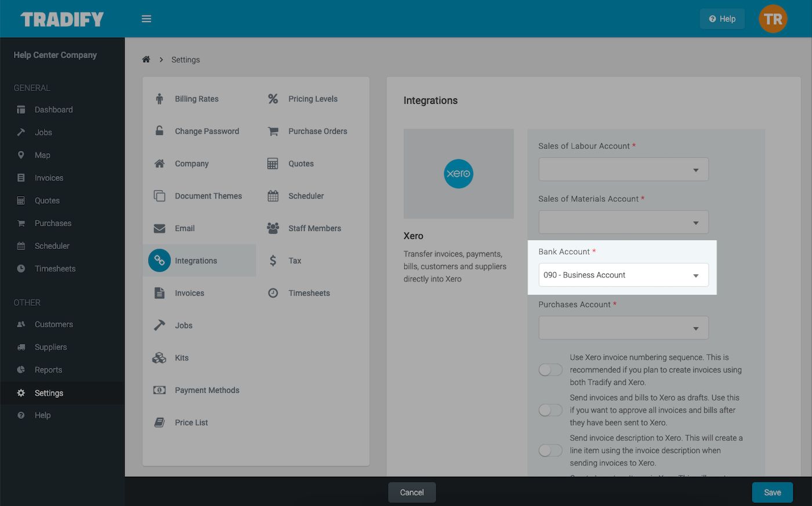This screenshot has width=812, height=506.
Task: Open the TR user avatar menu
Action: point(773,19)
